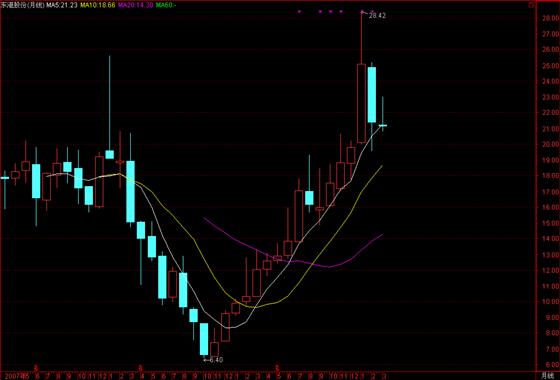Click the cyan candle with long upper wick near 25
Image resolution: width=560 pixels, height=380 pixels.
pos(110,154)
